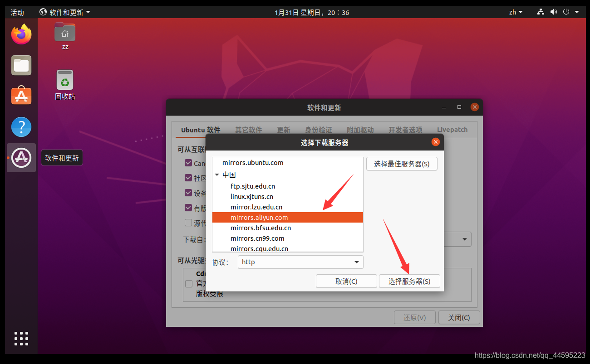Click 选择服务器(S) button
Image resolution: width=590 pixels, height=364 pixels.
(x=409, y=281)
